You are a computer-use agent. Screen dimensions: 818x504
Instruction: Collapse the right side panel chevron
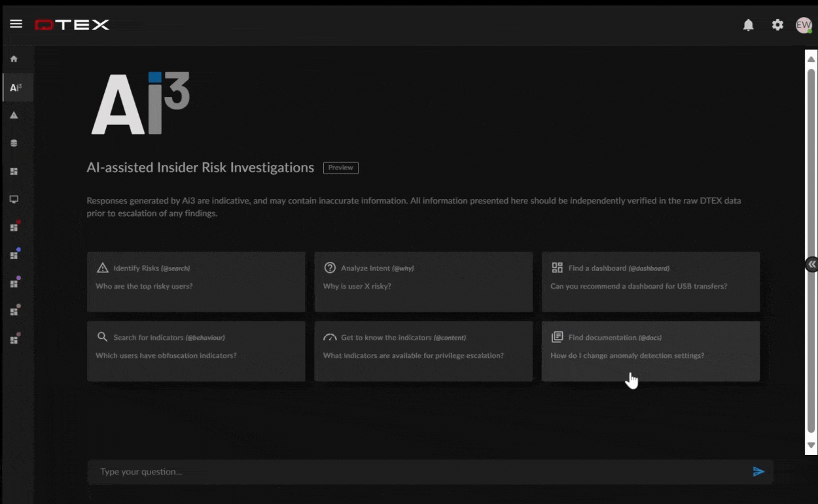tap(811, 264)
